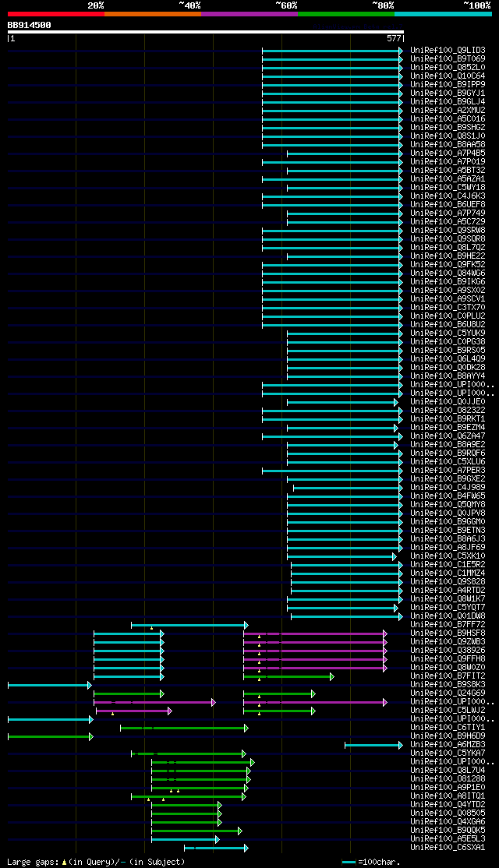This screenshot has height=868, width=499.
Task: Select the UniRef100_Q8L7U4 label
Action: click(448, 771)
